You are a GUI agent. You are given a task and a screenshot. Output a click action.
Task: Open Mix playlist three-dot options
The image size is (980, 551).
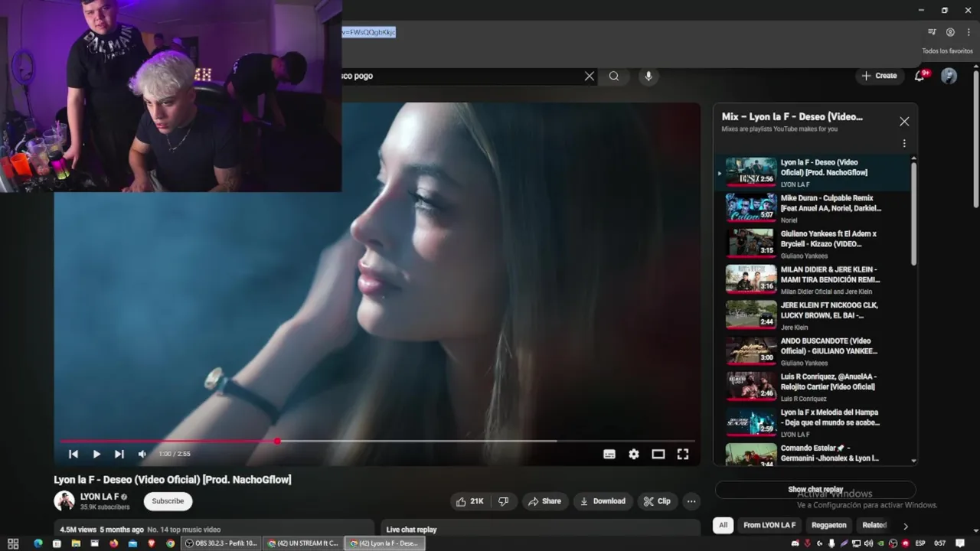click(904, 143)
